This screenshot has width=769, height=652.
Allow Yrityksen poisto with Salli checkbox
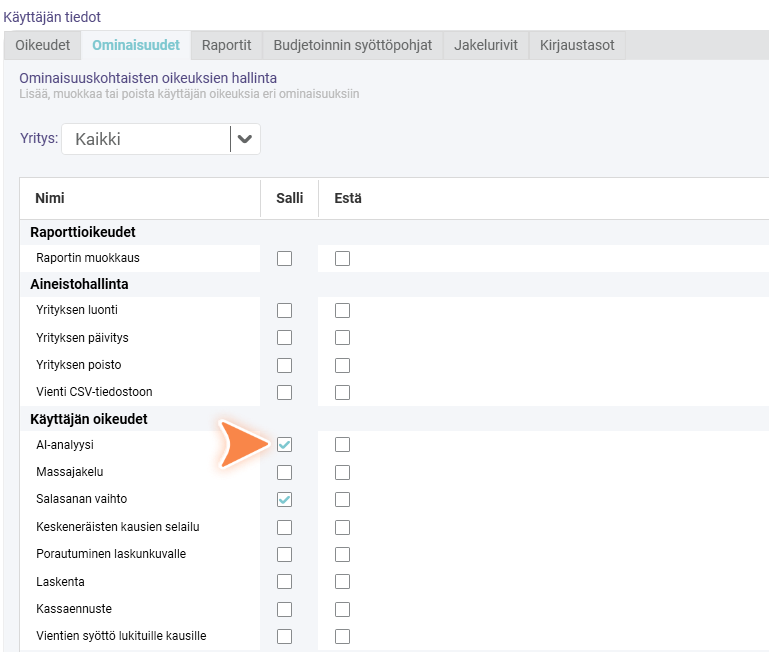[x=284, y=365]
